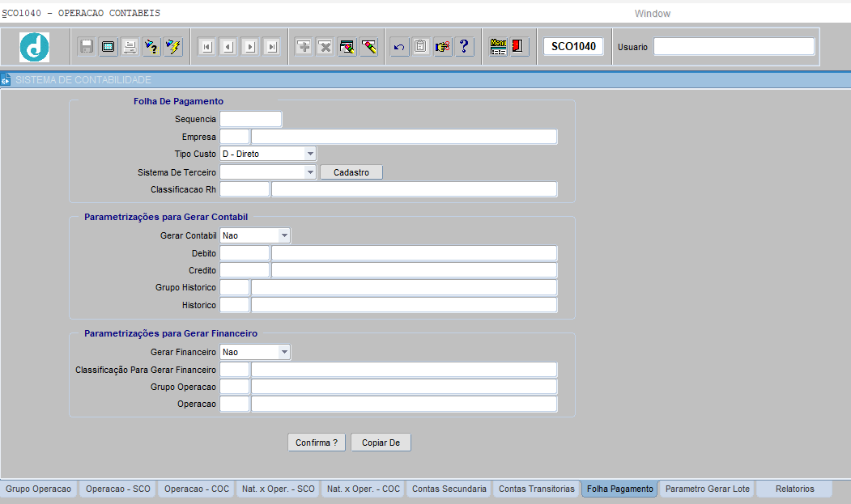The height and width of the screenshot is (504, 851).
Task: Click the Execute Query lightning icon
Action: pos(173,47)
